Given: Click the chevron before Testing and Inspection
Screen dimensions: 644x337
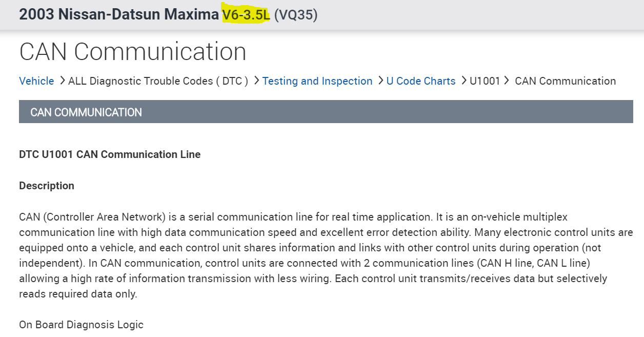Looking at the screenshot, I should tap(256, 81).
